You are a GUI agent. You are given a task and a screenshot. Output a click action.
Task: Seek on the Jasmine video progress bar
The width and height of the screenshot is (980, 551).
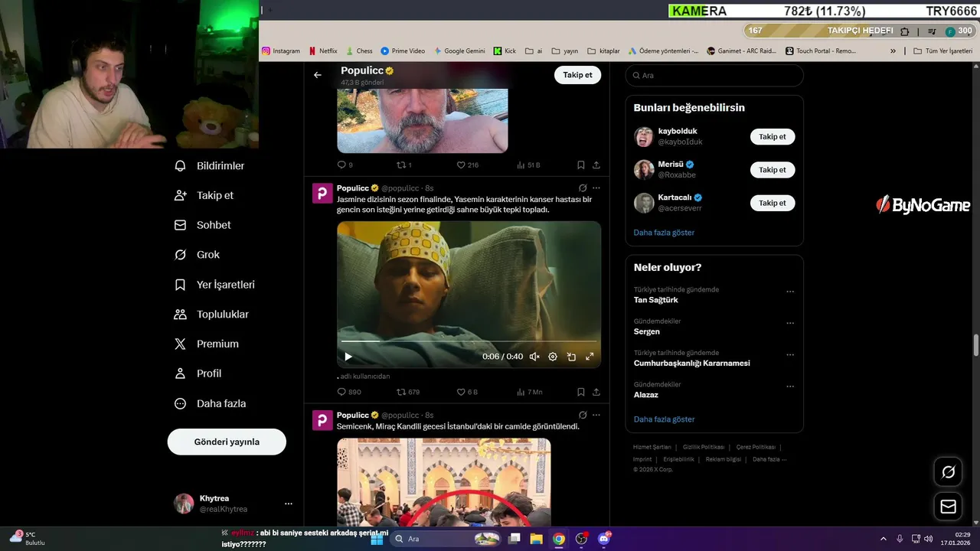click(469, 341)
